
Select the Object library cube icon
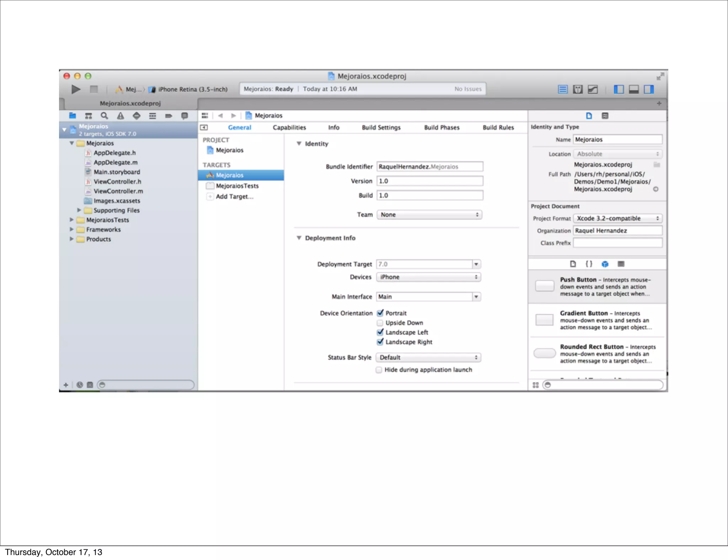click(605, 264)
